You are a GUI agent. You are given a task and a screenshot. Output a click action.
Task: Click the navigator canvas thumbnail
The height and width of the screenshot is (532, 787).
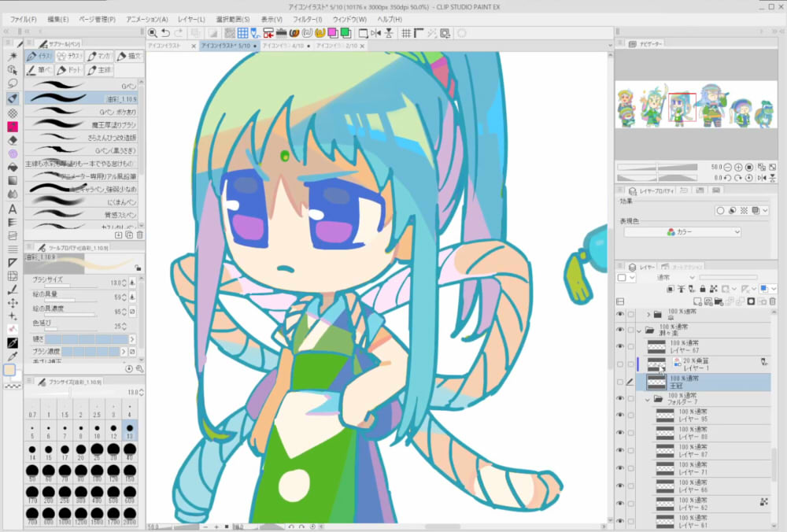[696, 105]
